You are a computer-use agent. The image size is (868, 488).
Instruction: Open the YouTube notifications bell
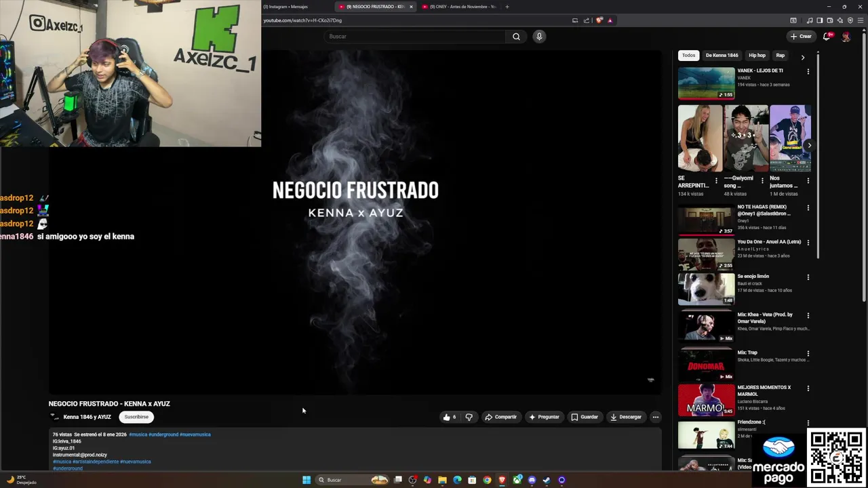[x=827, y=37]
